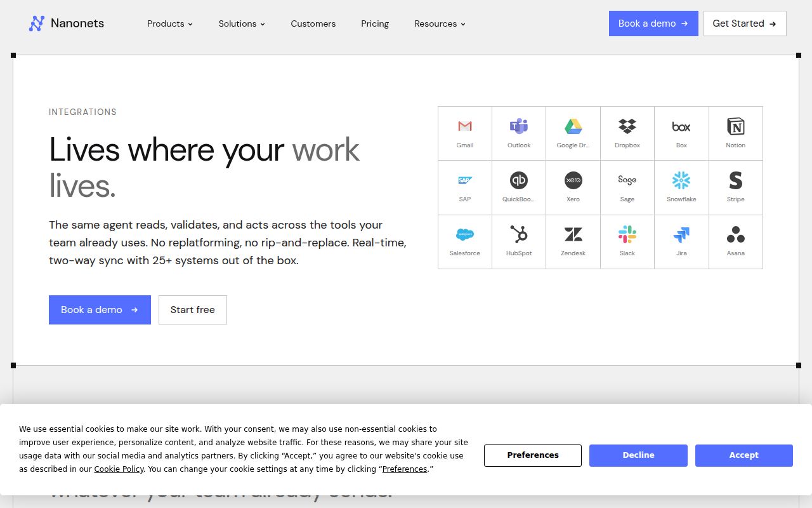Select the Slack integration icon

[627, 234]
